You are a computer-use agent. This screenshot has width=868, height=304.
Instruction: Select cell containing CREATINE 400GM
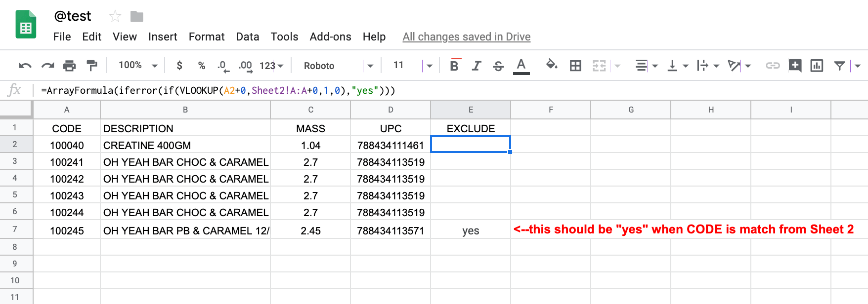pos(185,145)
